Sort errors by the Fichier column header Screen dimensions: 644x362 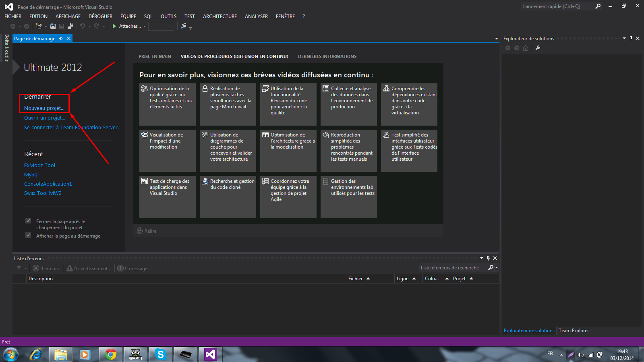[x=371, y=279]
